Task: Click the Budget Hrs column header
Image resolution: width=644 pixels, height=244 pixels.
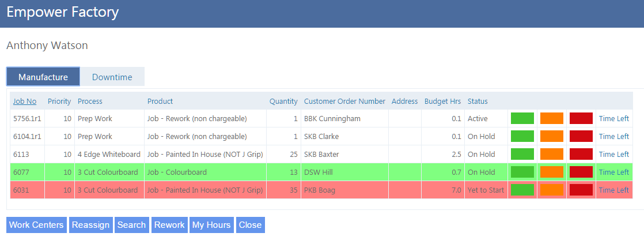Action: coord(442,101)
